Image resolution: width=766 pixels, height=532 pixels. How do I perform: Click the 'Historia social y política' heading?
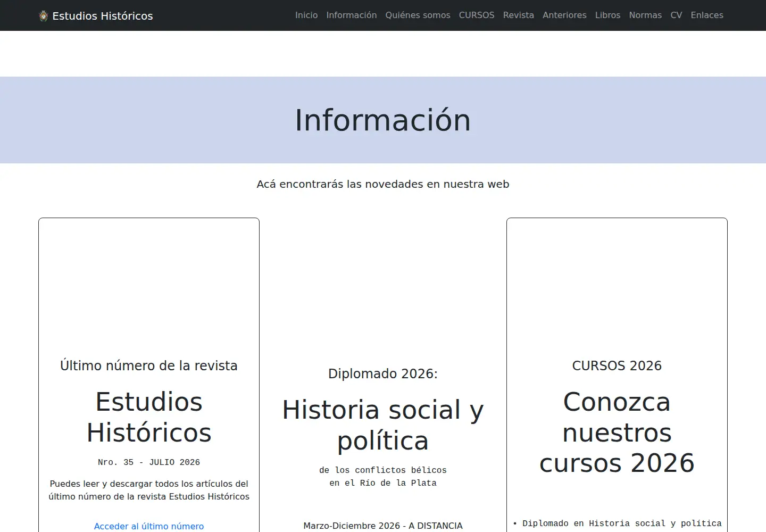tap(383, 425)
